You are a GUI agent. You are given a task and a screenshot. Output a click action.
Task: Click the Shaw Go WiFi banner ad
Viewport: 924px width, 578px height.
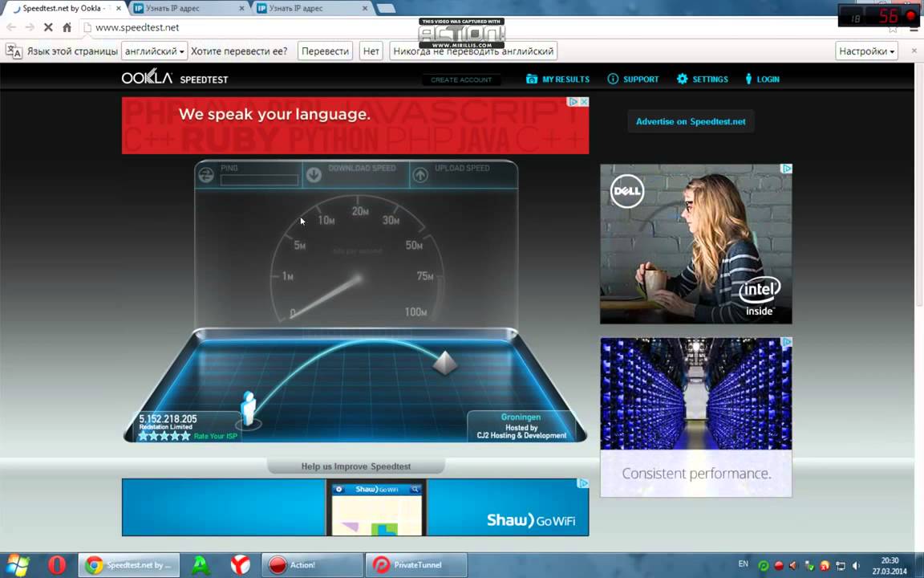pyautogui.click(x=355, y=507)
